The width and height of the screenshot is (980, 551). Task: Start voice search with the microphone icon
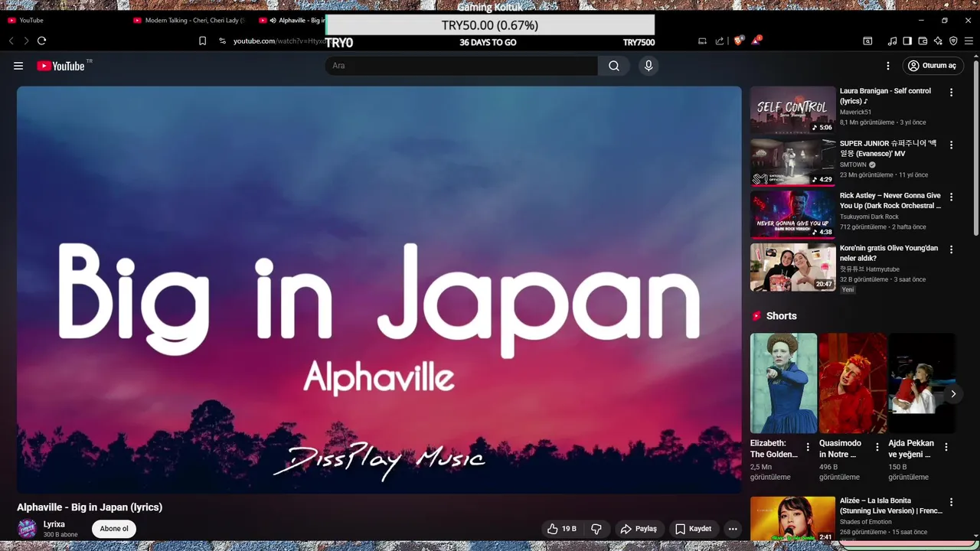click(648, 66)
